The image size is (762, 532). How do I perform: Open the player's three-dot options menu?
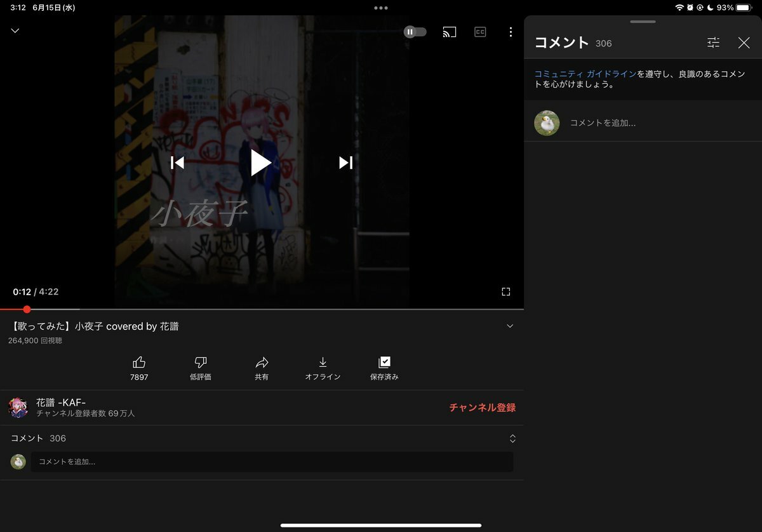(x=511, y=32)
